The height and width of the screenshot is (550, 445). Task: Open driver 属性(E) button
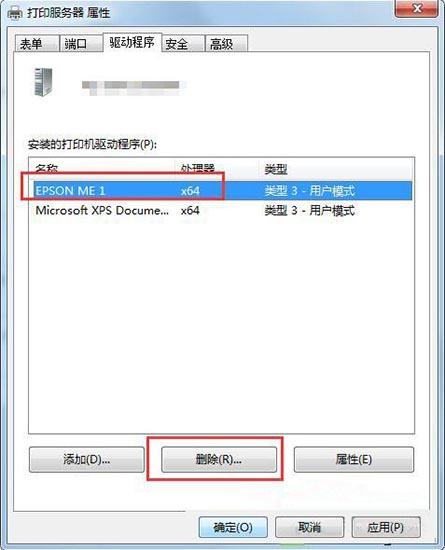(353, 459)
